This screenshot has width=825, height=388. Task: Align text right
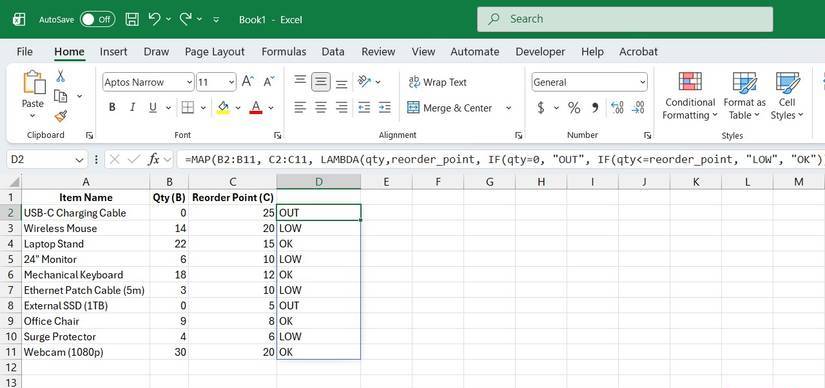(x=341, y=108)
